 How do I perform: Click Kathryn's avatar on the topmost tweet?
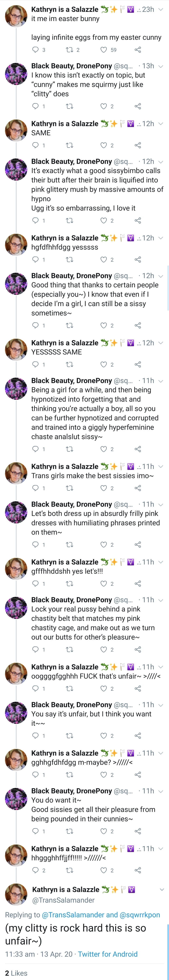click(x=16, y=16)
